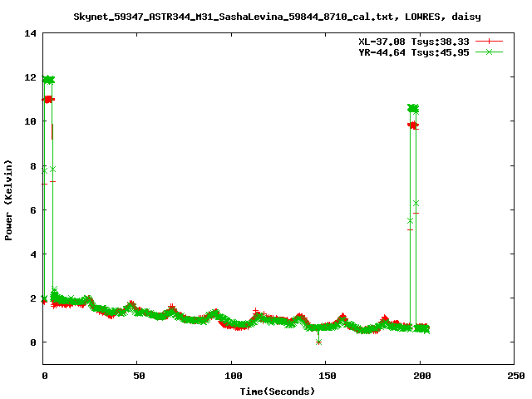Click the red calibration peak near 11 Kelvin
This screenshot has width=532, height=399.
[x=47, y=100]
